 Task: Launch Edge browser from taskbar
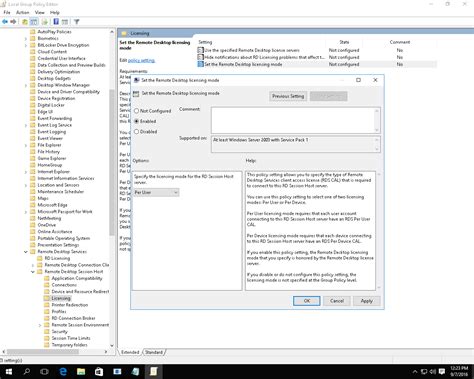click(x=63, y=371)
